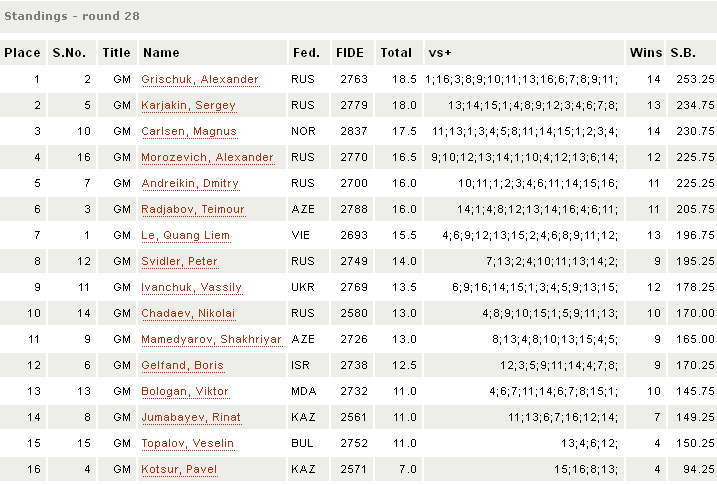
Task: Click Jumabayev, Rinat link
Action: [x=192, y=418]
